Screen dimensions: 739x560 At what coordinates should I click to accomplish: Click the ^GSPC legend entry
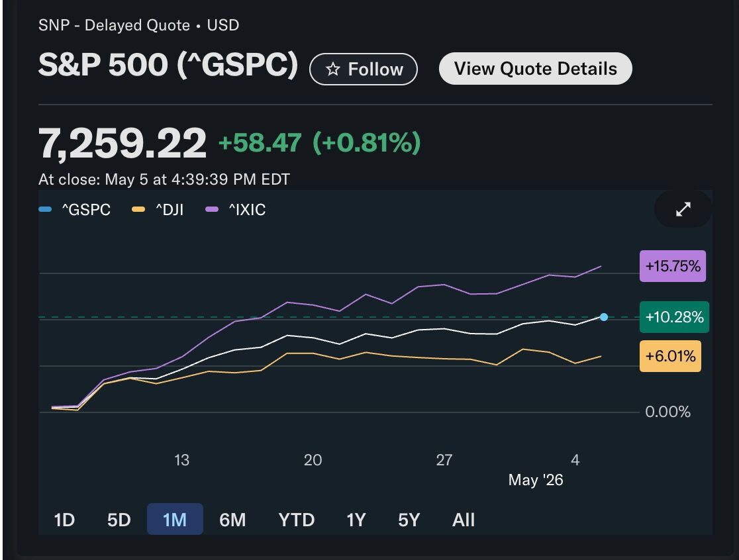point(75,210)
